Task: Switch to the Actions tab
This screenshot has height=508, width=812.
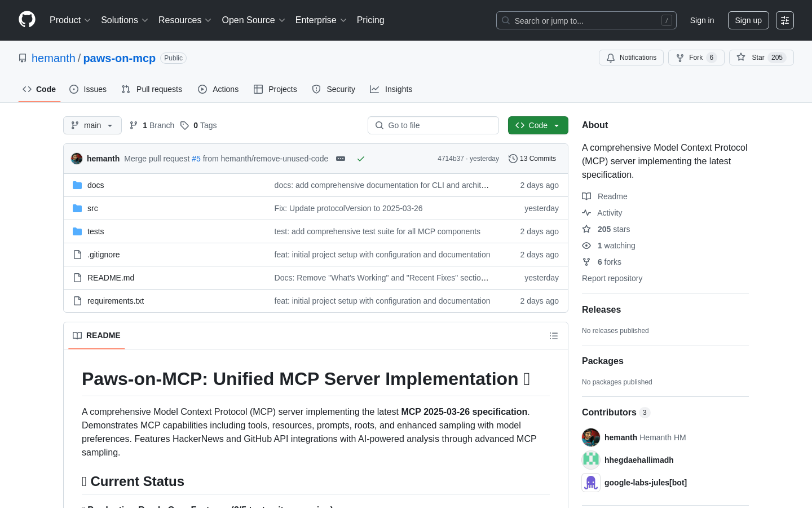Action: [x=218, y=89]
